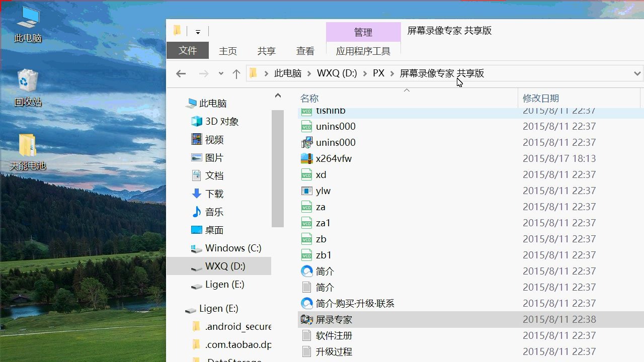Select the 升级过程 text file icon
This screenshot has width=644, height=362.
point(307,352)
